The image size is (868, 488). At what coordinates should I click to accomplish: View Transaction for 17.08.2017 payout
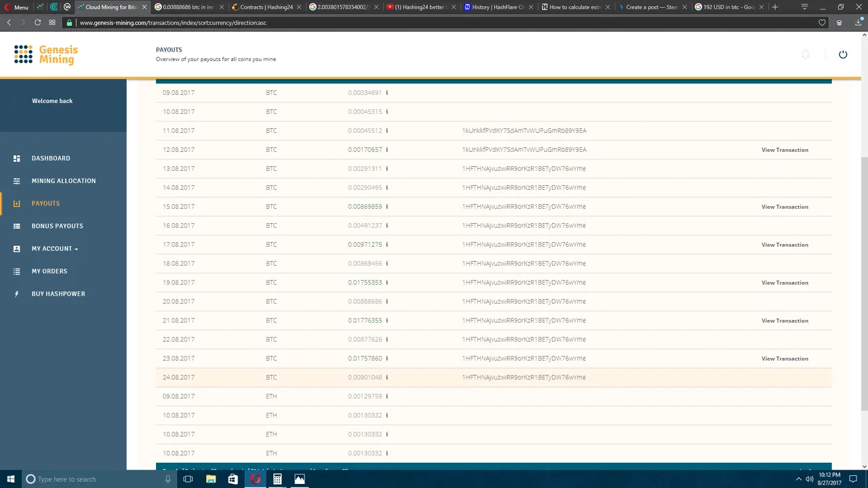(x=785, y=245)
